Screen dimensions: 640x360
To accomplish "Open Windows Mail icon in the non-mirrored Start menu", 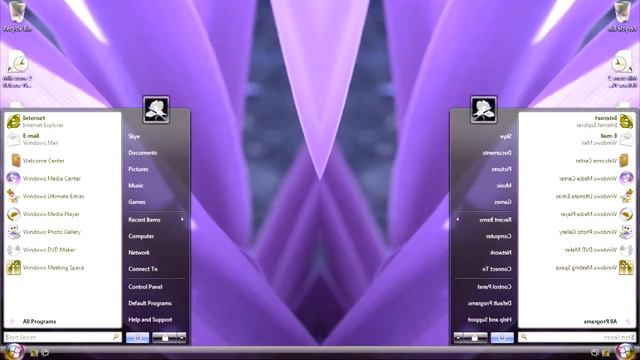I will coord(13,139).
